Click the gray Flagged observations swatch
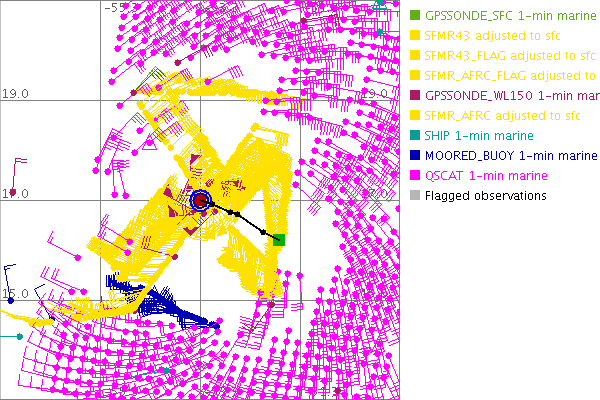The image size is (600, 400). (x=415, y=196)
